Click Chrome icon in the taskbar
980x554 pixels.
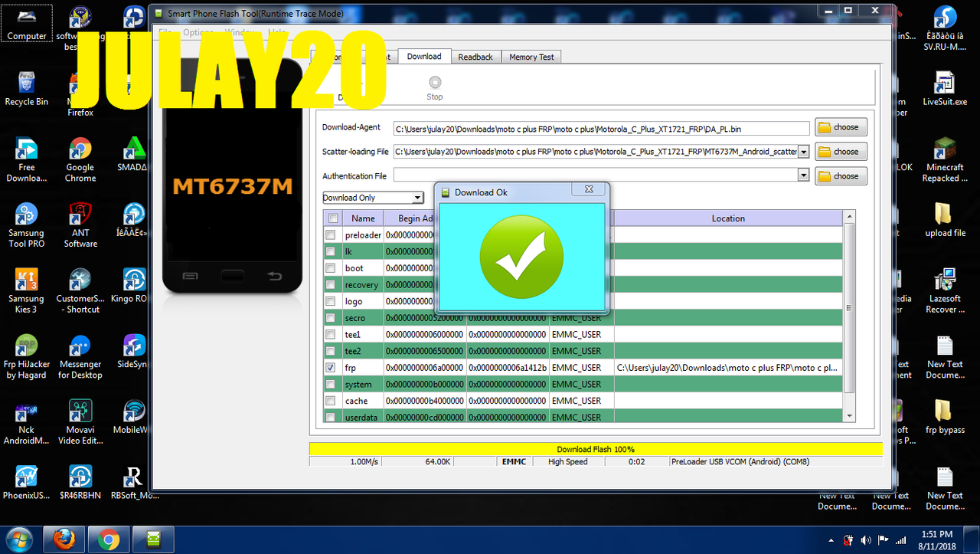(109, 540)
